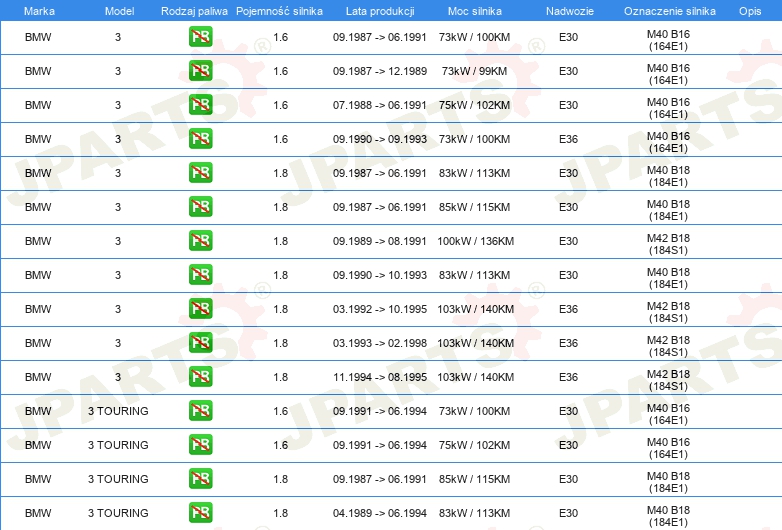Screen dimensions: 782x530
Task: Select the power value 100kW / 136KM
Action: 475,241
